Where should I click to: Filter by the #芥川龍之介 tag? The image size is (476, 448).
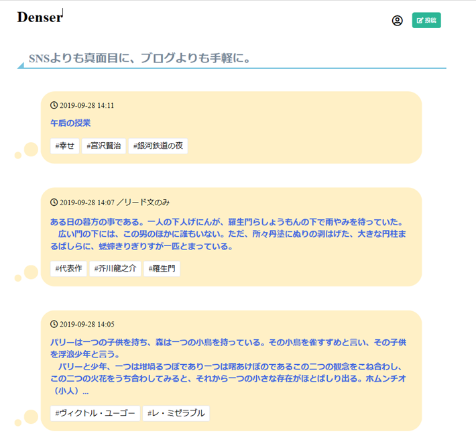[x=115, y=269]
